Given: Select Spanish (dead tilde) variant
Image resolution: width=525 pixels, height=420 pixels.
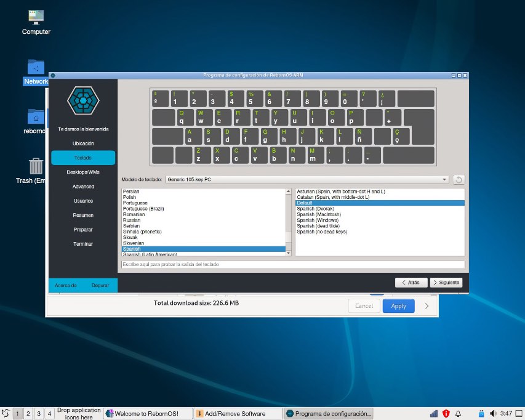Looking at the screenshot, I should click(380, 226).
